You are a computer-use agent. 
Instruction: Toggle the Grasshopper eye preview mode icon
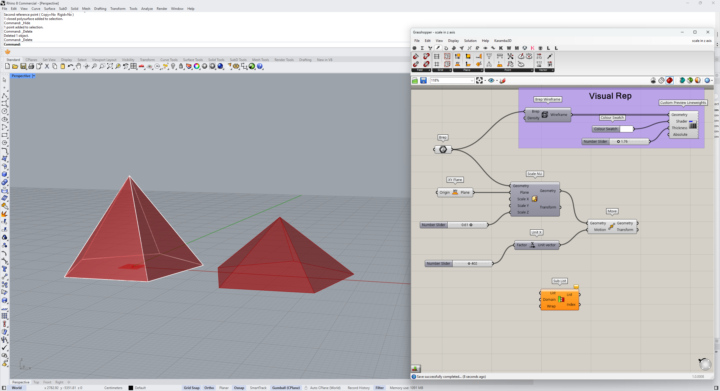491,80
